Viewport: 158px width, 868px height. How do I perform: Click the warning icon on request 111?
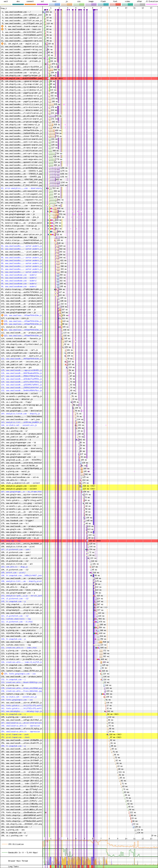click(2, 330)
